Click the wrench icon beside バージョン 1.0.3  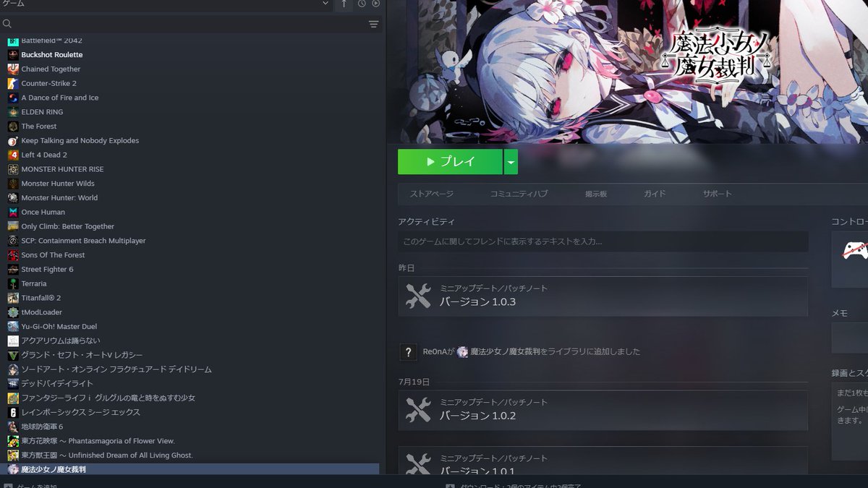(x=418, y=296)
